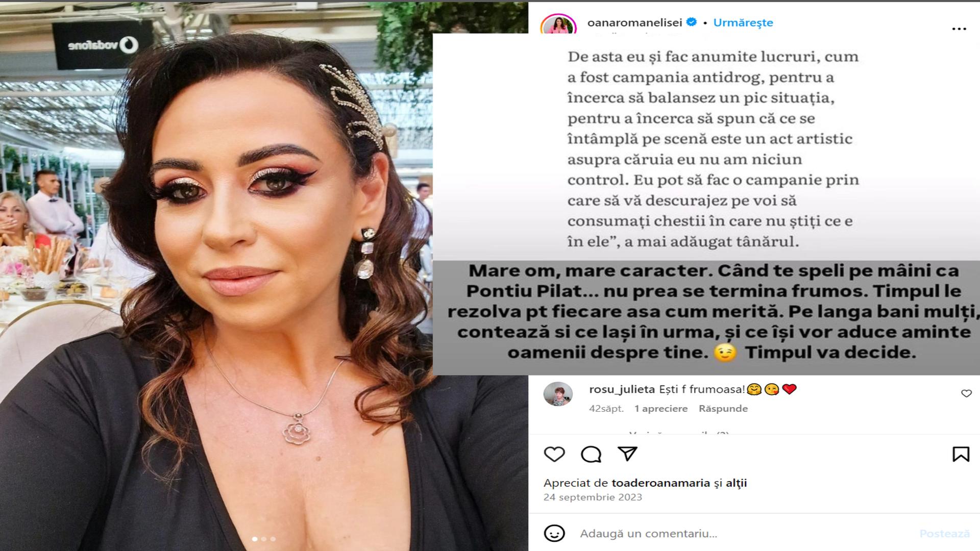
Task: Click the verified badge next to username
Action: click(x=692, y=22)
